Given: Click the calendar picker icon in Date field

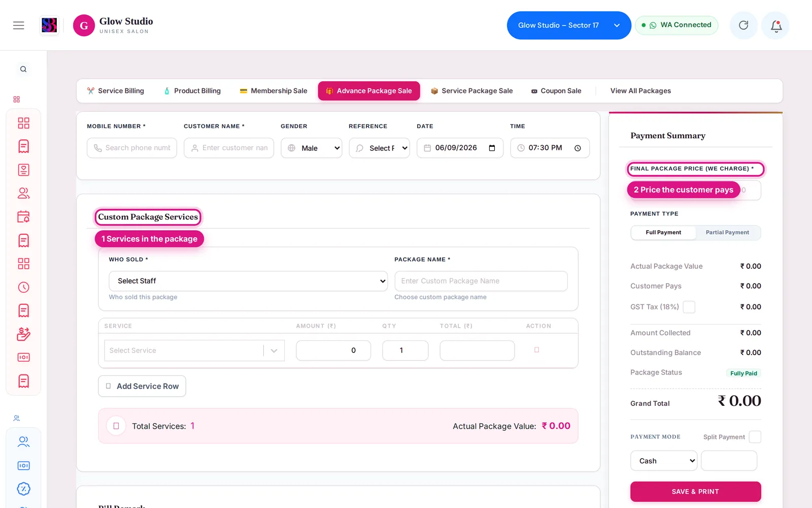Looking at the screenshot, I should (x=492, y=148).
